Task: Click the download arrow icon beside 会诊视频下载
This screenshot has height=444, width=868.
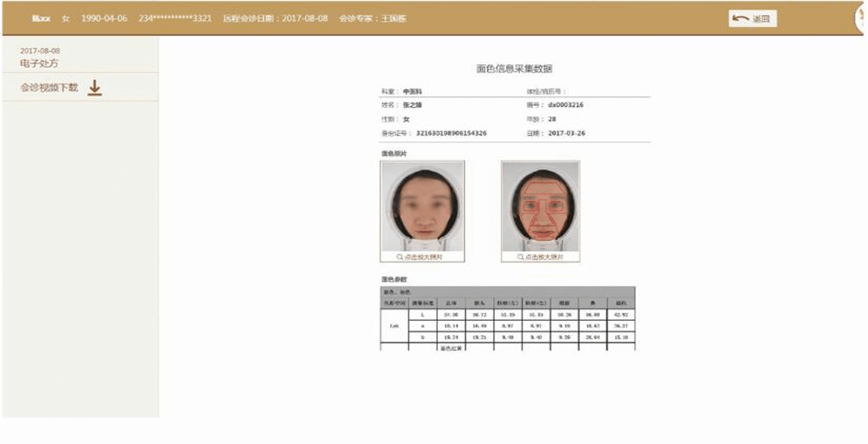Action: coord(94,88)
